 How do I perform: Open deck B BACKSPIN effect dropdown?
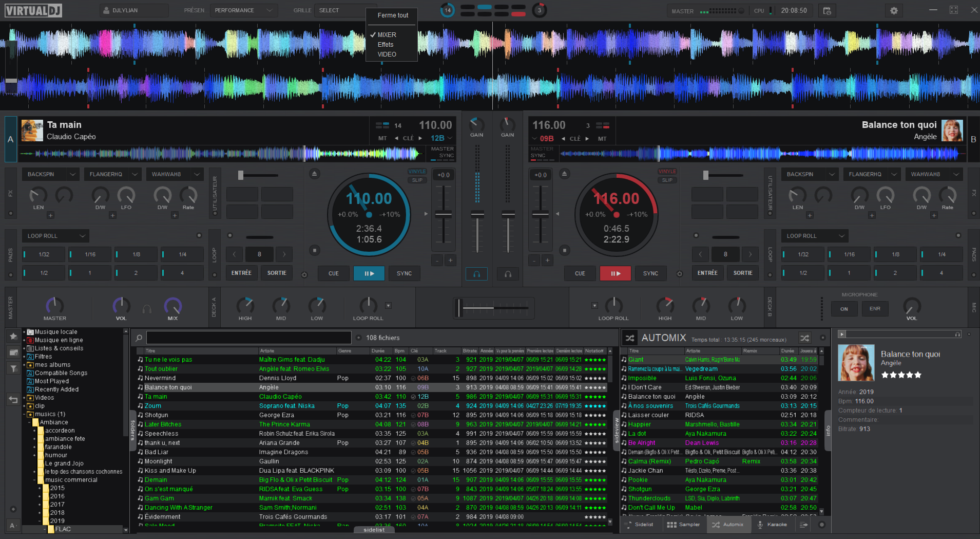(x=810, y=174)
